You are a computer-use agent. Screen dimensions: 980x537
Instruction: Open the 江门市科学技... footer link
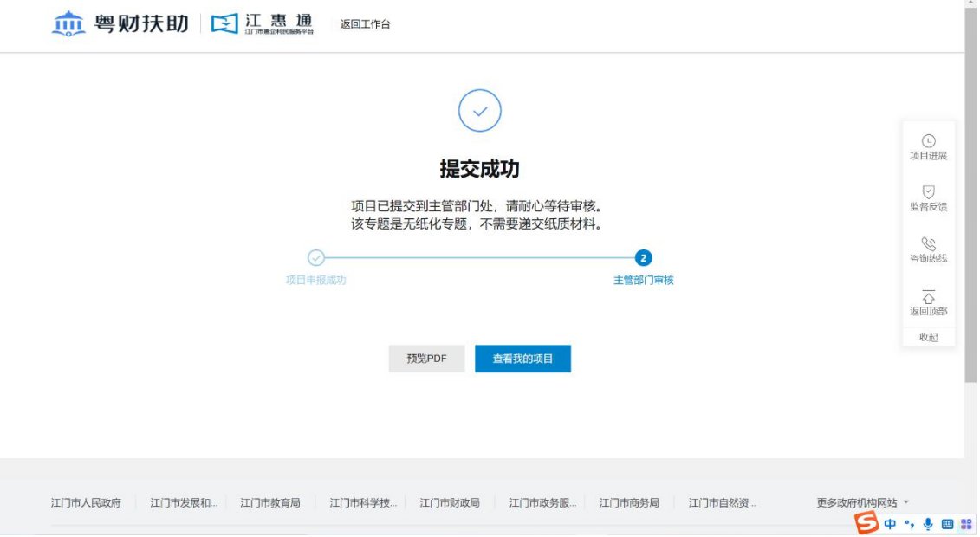pyautogui.click(x=364, y=504)
